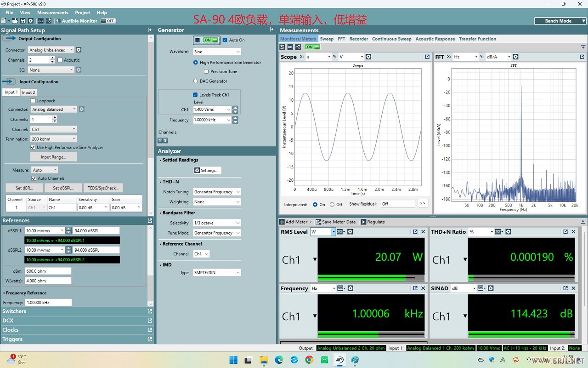Click the Save Project icon in toolbar
This screenshot has width=588, height=368.
(23, 21)
